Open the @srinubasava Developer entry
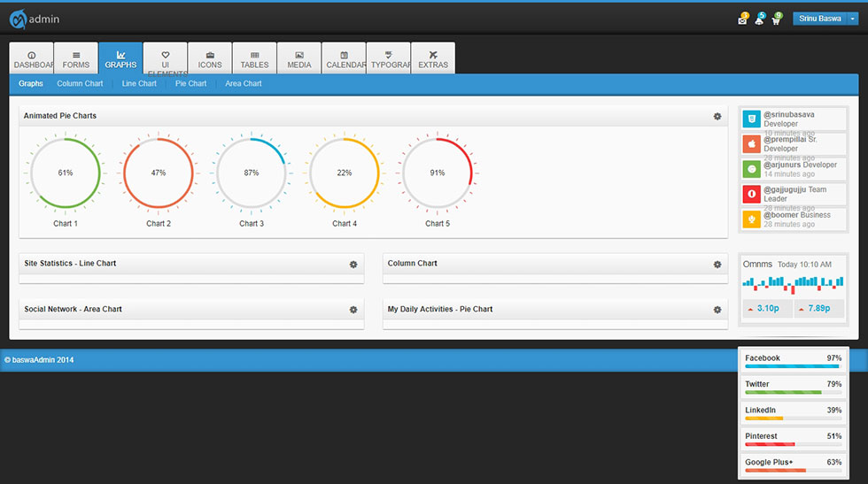The width and height of the screenshot is (868, 484). (x=794, y=119)
